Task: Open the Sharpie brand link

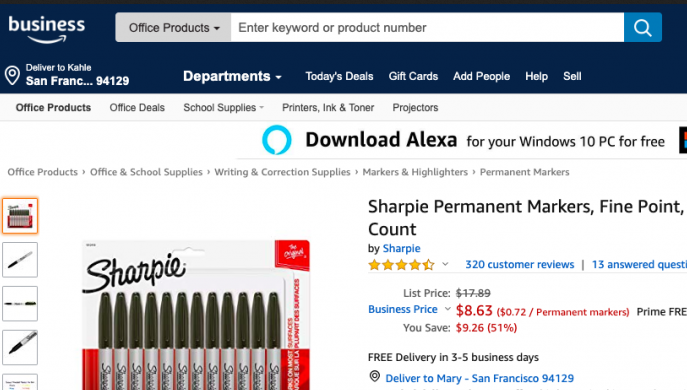Action: pyautogui.click(x=401, y=248)
